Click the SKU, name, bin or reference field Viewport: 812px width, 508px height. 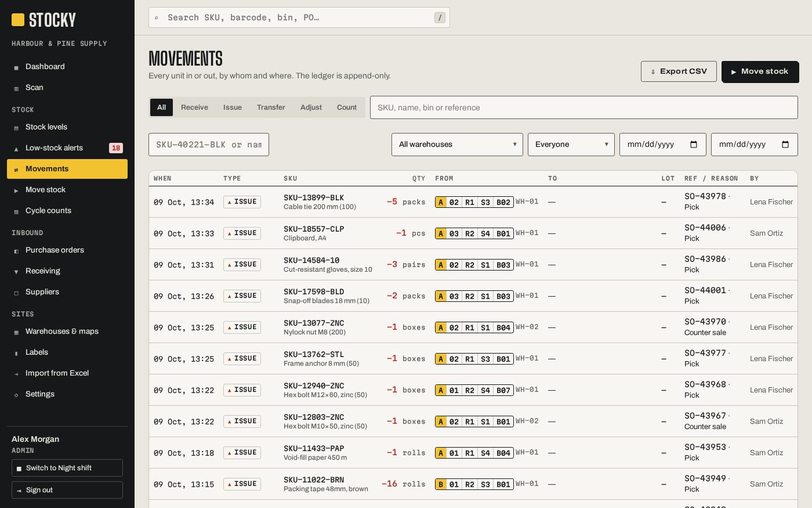coord(584,107)
